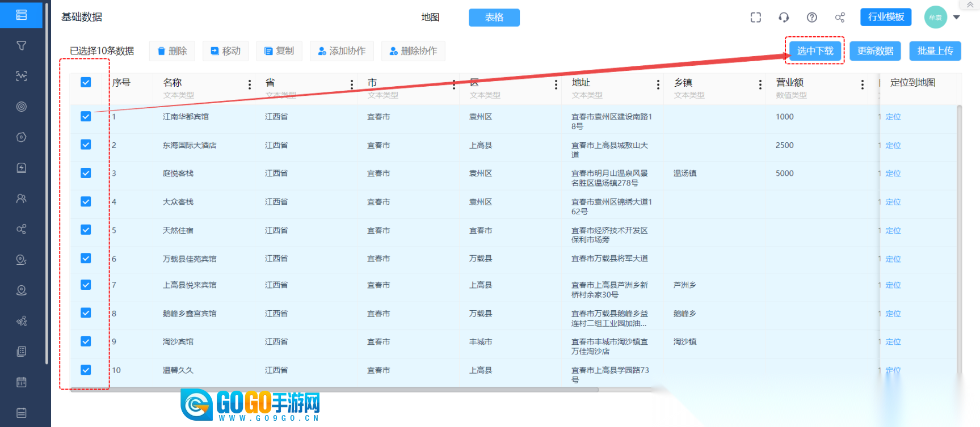Click the share icon in top bar
This screenshot has width=980, height=427.
tap(840, 18)
